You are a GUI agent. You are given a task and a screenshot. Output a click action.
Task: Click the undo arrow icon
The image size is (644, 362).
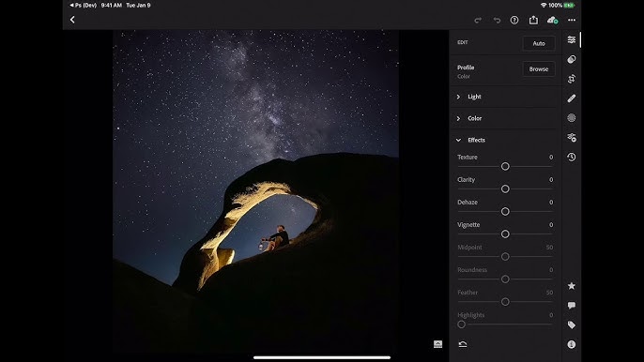pos(497,20)
